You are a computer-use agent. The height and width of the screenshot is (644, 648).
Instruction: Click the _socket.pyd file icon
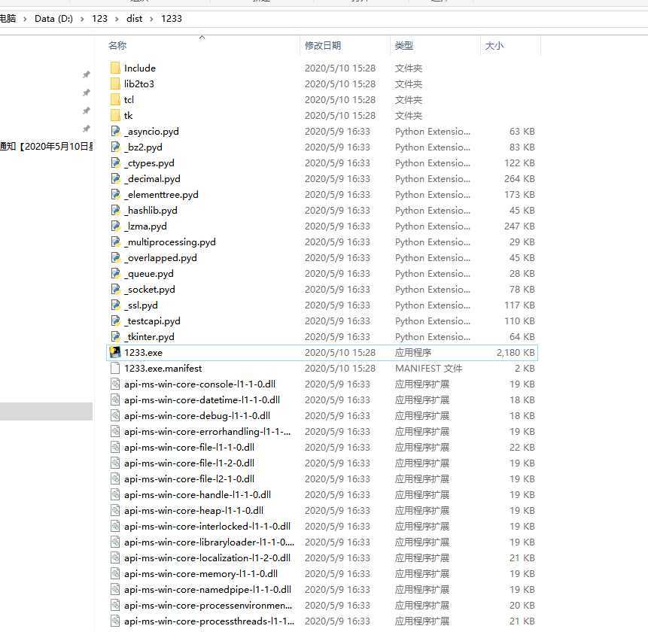pos(115,289)
